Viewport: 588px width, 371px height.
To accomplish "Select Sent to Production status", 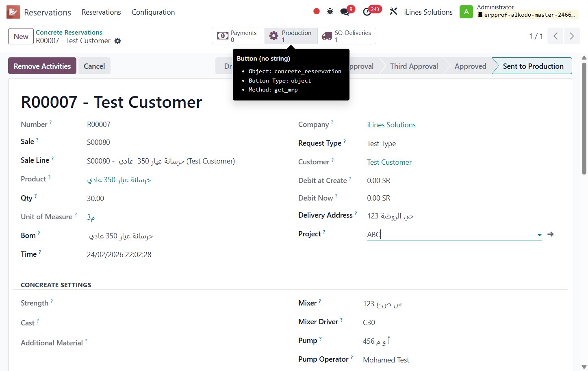I will (533, 66).
